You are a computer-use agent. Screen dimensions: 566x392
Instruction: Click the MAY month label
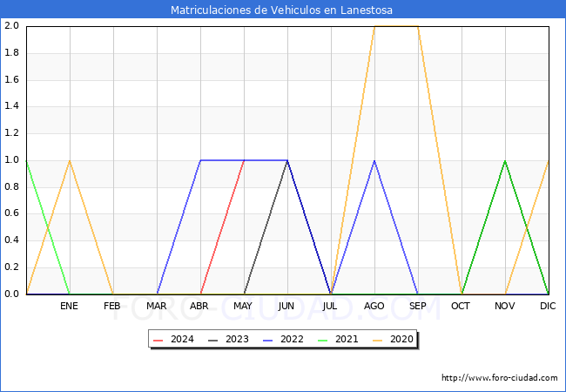[243, 306]
